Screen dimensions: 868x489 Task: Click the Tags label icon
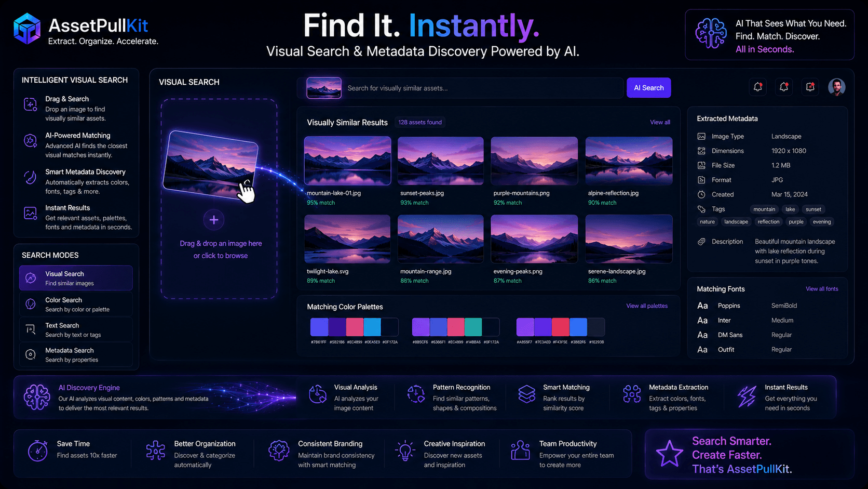tap(701, 209)
